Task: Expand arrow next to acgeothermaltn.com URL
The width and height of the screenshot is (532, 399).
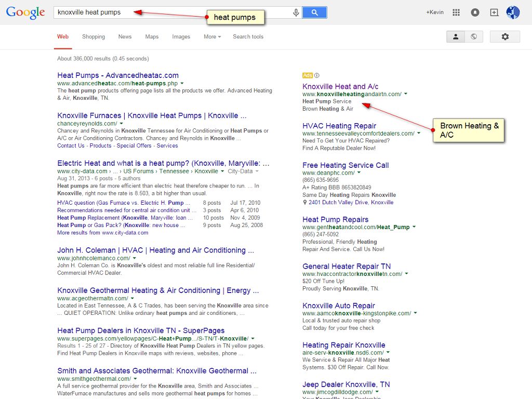Action: point(132,299)
